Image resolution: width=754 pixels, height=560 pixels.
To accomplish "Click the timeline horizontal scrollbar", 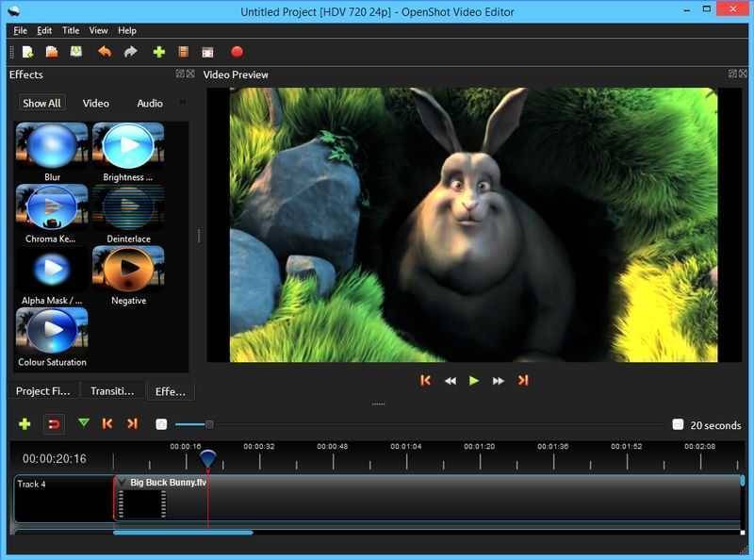I will click(x=184, y=532).
